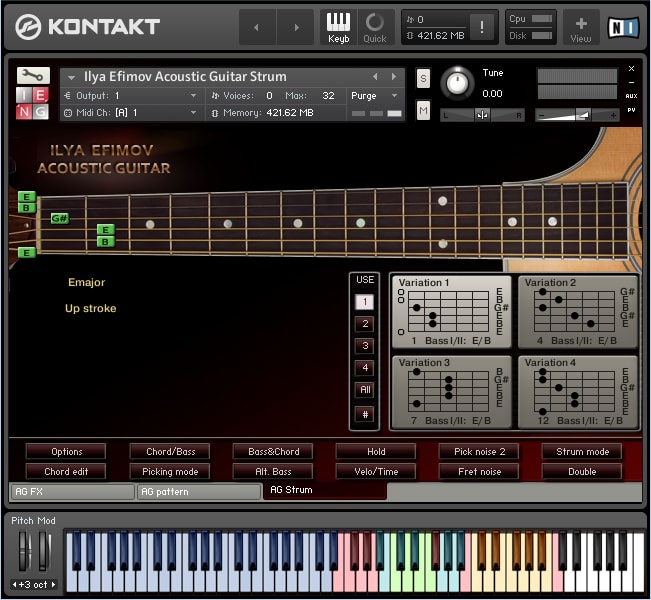Viewport: 651px width, 600px height.
Task: Toggle the Double button
Action: pyautogui.click(x=582, y=472)
